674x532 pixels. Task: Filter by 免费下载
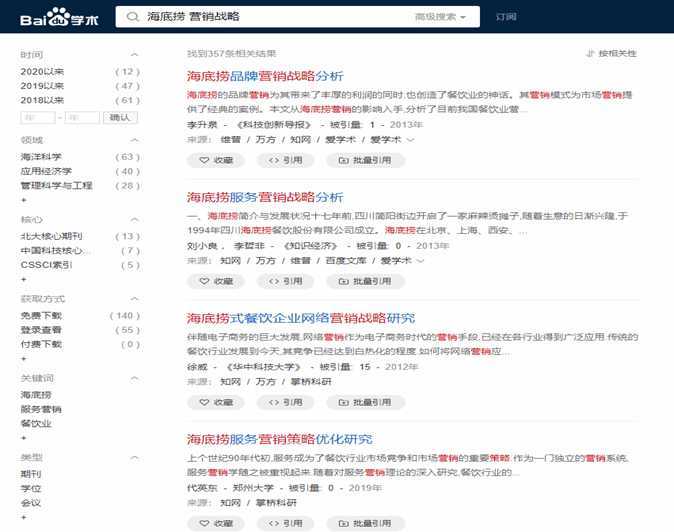pos(41,315)
